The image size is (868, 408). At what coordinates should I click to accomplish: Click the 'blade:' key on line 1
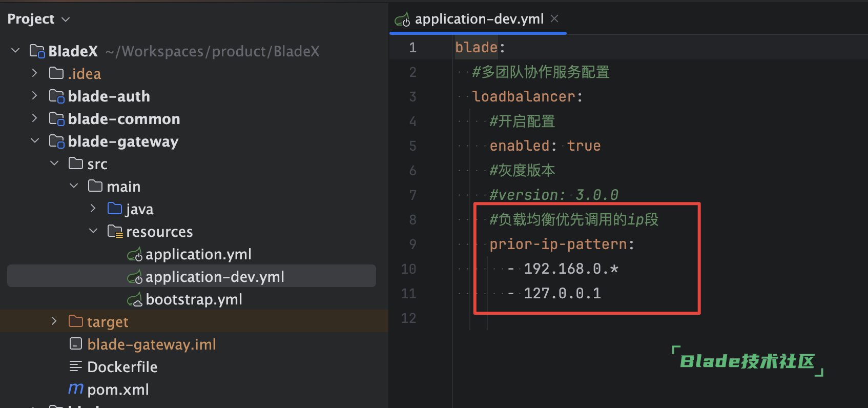pyautogui.click(x=480, y=47)
